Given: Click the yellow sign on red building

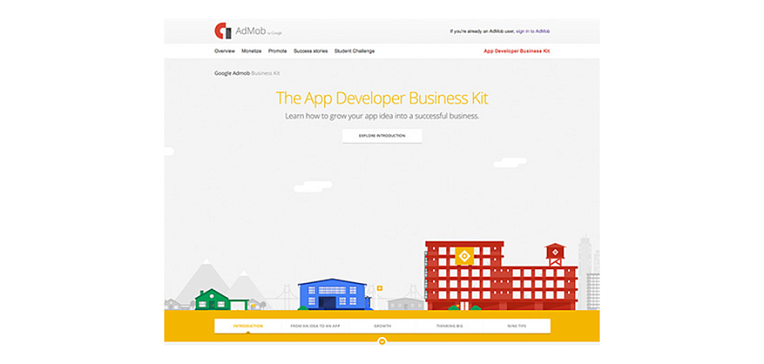Looking at the screenshot, I should pyautogui.click(x=464, y=255).
